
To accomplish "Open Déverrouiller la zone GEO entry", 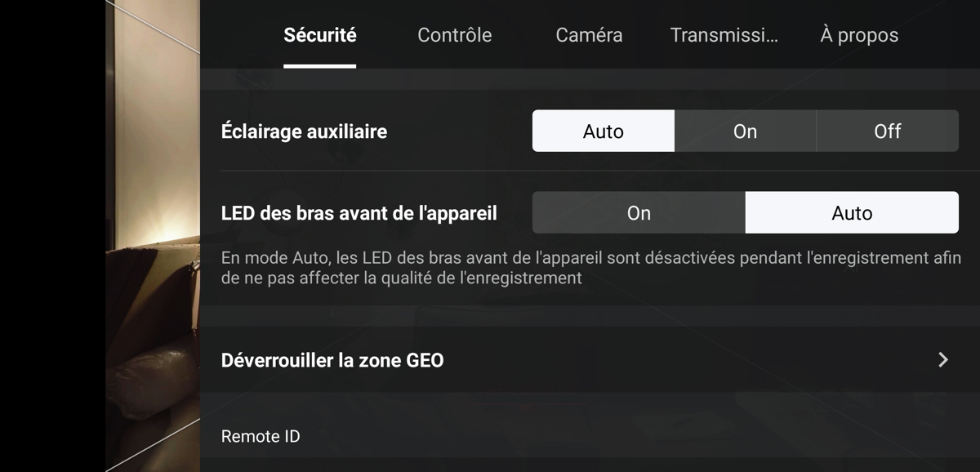I will coord(590,359).
